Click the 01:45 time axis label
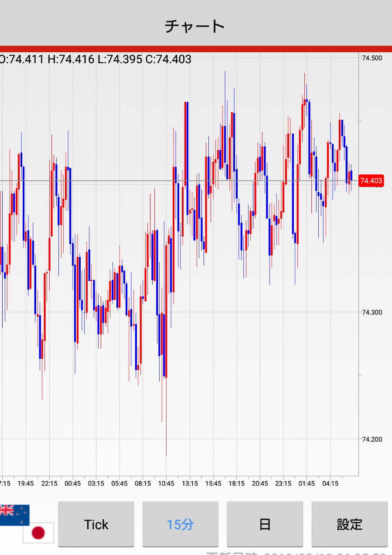 coord(307,483)
